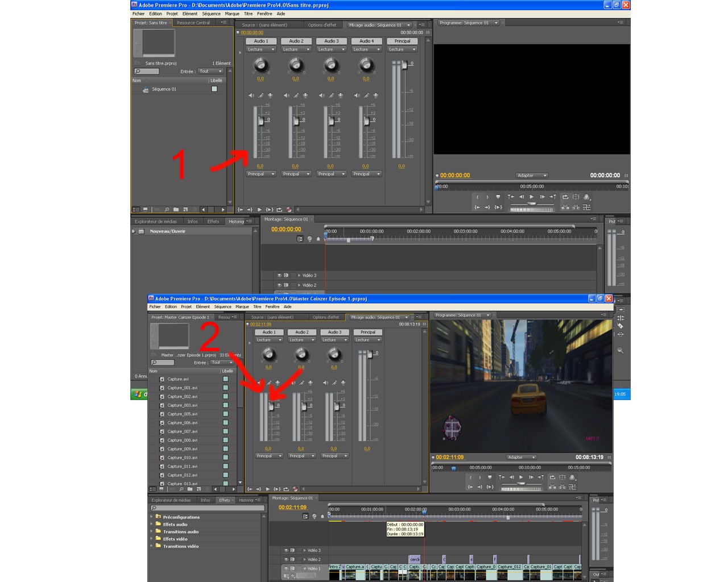The width and height of the screenshot is (728, 582).
Task: Open Entrée Tout dropdown in Sans titre project
Action: coord(210,72)
